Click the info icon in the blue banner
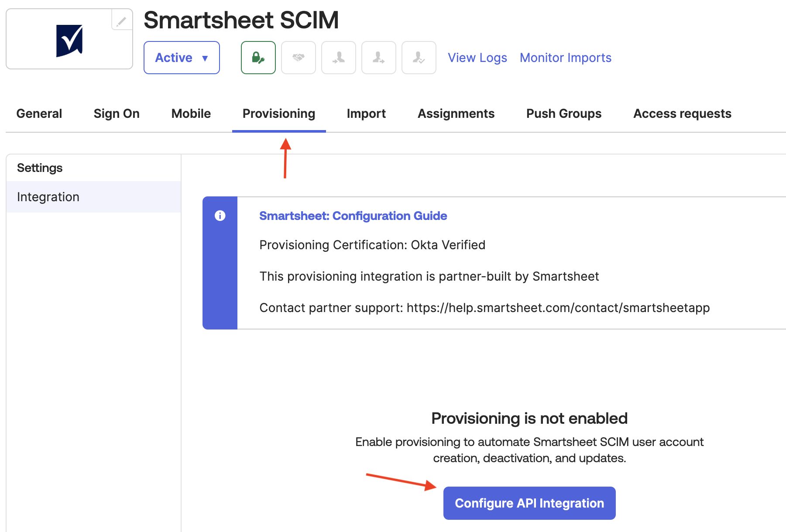 220,216
